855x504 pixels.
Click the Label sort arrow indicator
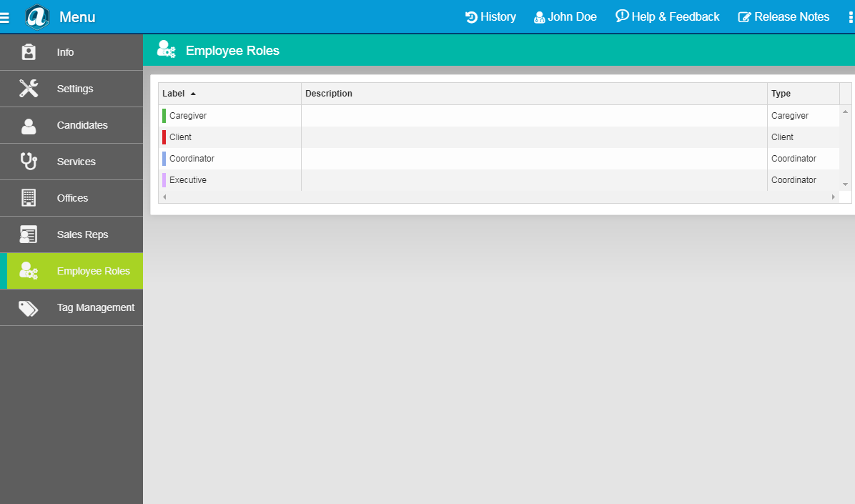193,94
